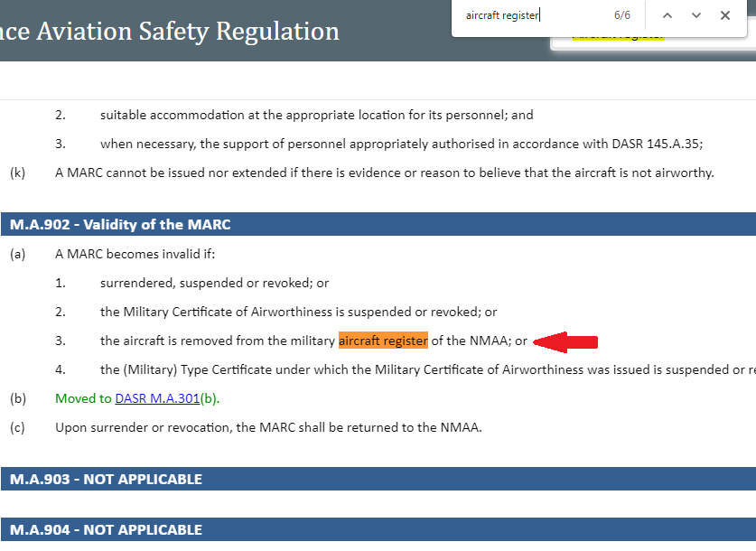Image resolution: width=756 pixels, height=551 pixels.
Task: Close the find-in-page bar
Action: [725, 15]
